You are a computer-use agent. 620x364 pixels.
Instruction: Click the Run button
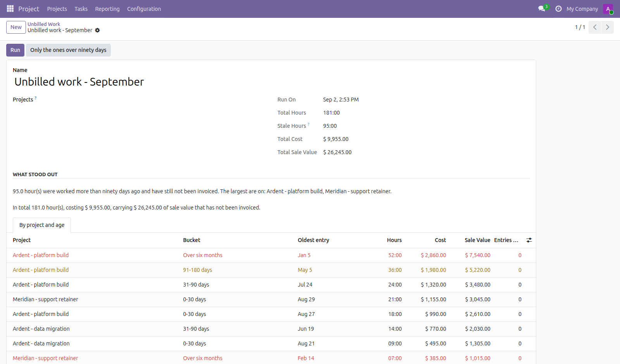[x=15, y=50]
